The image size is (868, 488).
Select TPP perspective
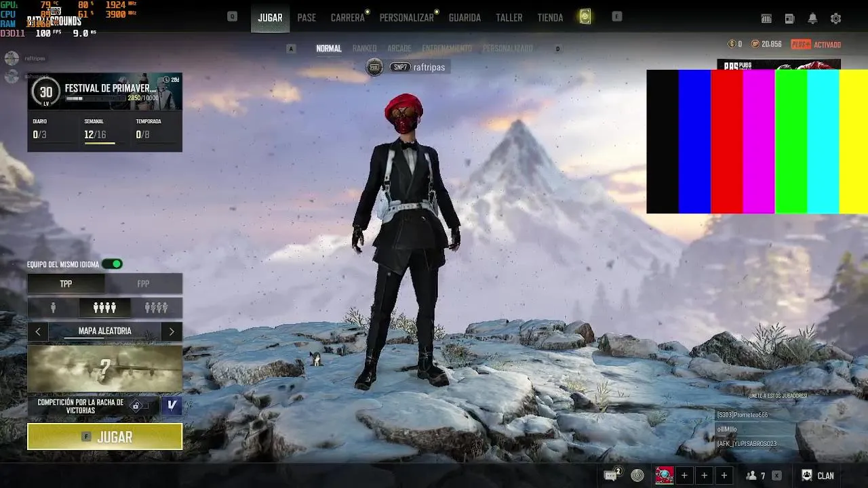pos(66,283)
